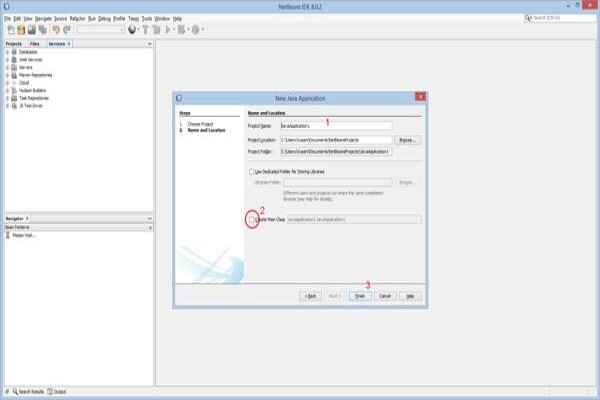Open the Window menu
The image size is (600, 400).
pyautogui.click(x=162, y=18)
